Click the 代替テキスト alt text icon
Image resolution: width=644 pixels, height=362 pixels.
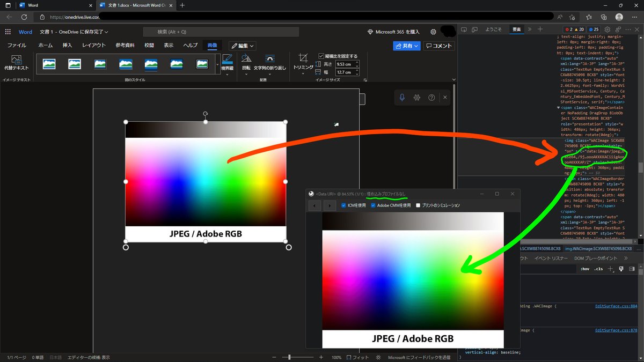pyautogui.click(x=16, y=60)
